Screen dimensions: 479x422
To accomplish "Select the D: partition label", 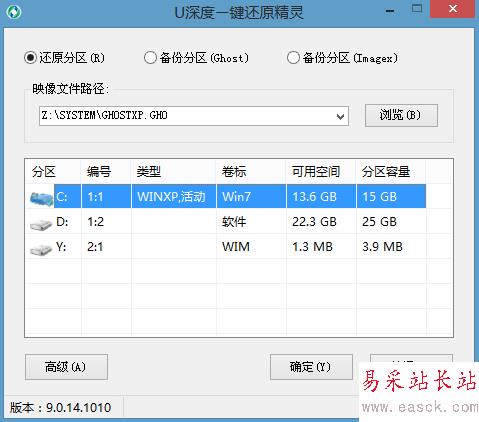I will click(62, 222).
